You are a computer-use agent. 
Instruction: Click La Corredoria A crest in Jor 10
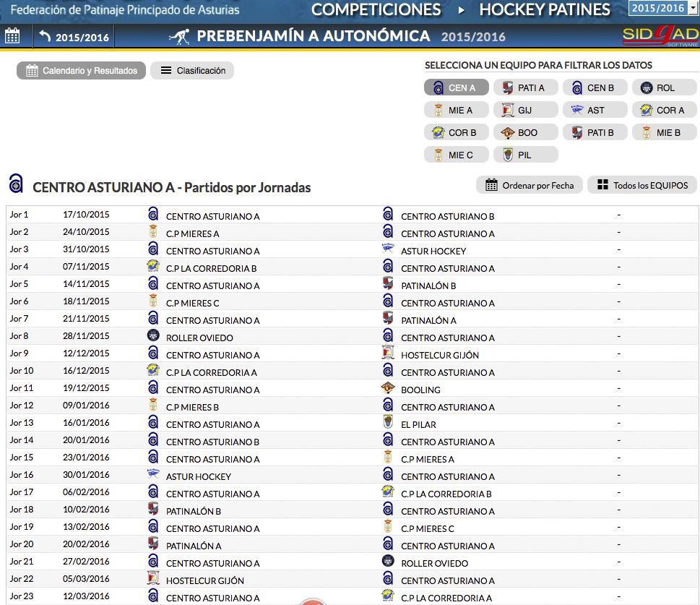(153, 370)
